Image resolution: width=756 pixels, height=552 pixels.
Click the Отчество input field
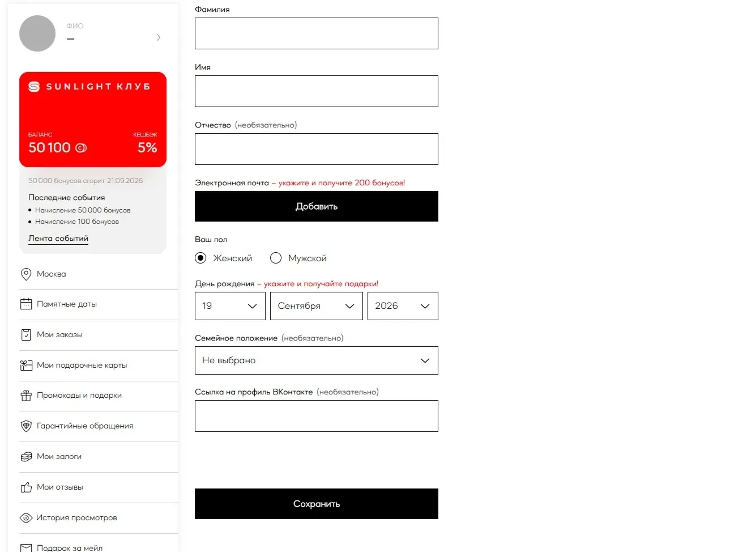pos(317,149)
